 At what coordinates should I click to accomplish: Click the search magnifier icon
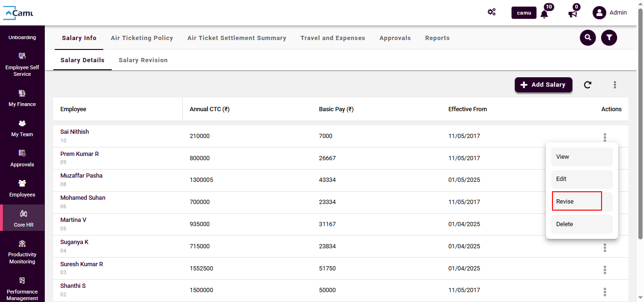click(x=587, y=38)
